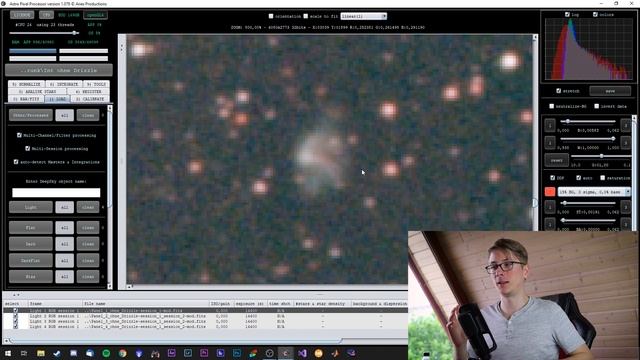Select the 1) LOAD tab
The image size is (640, 360).
[x=57, y=99]
